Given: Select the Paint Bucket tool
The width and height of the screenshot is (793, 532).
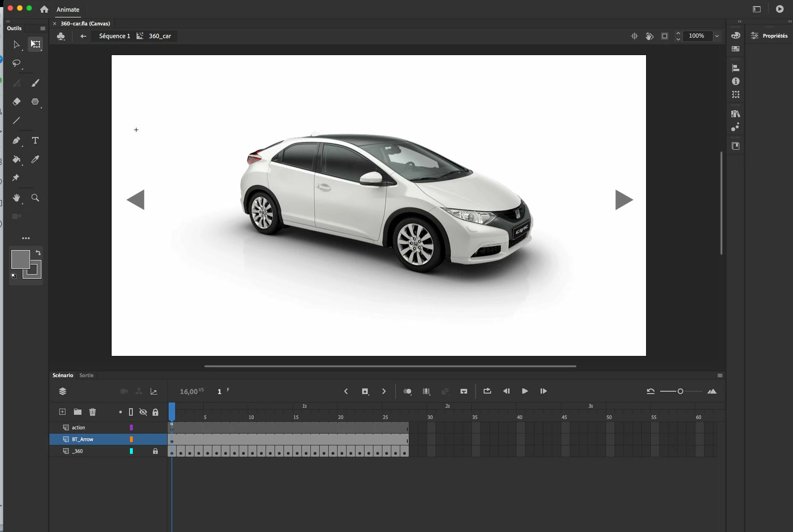Looking at the screenshot, I should (16, 160).
